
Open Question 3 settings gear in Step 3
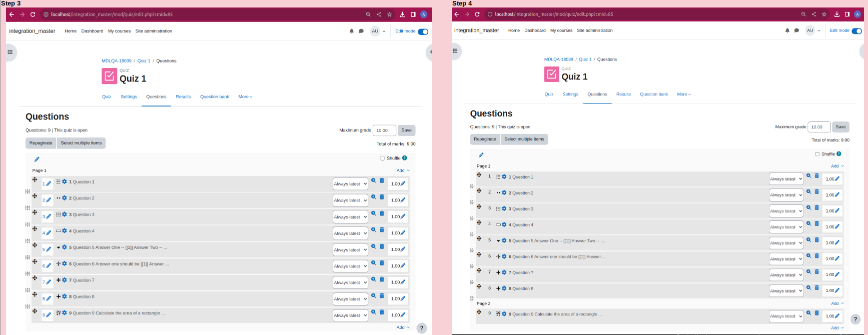(x=65, y=214)
